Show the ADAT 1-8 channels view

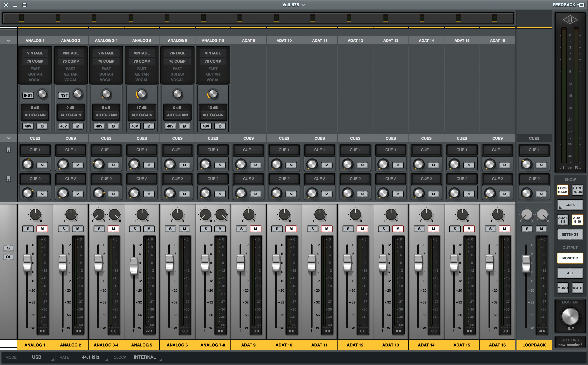tap(562, 219)
